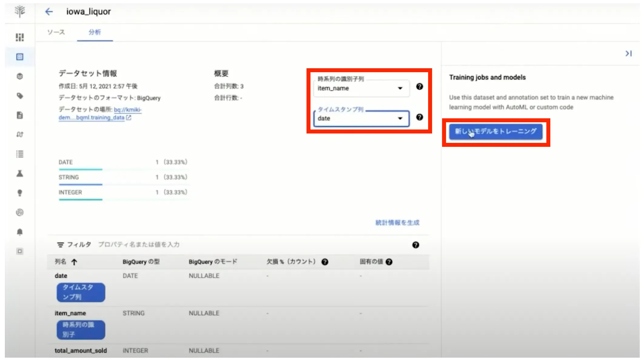This screenshot has height=361, width=644.
Task: Open help for 欠損% (カウント) column
Action: pyautogui.click(x=325, y=262)
